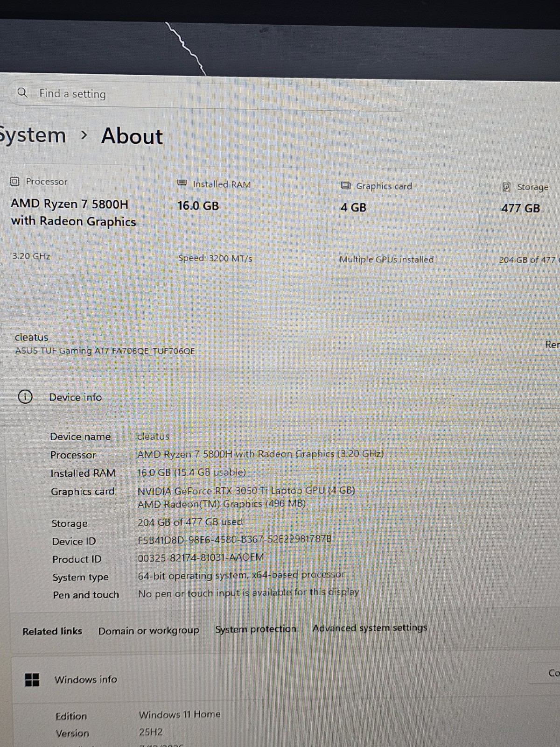Screen dimensions: 560x747
Task: Click ASUS TUF Gaming A17 model text
Action: pyautogui.click(x=105, y=351)
